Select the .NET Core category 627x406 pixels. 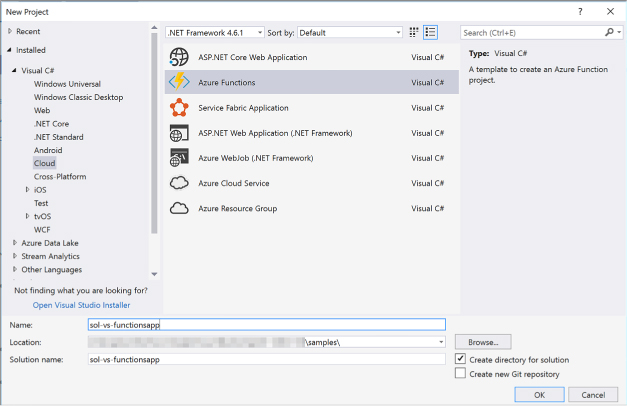pyautogui.click(x=52, y=124)
